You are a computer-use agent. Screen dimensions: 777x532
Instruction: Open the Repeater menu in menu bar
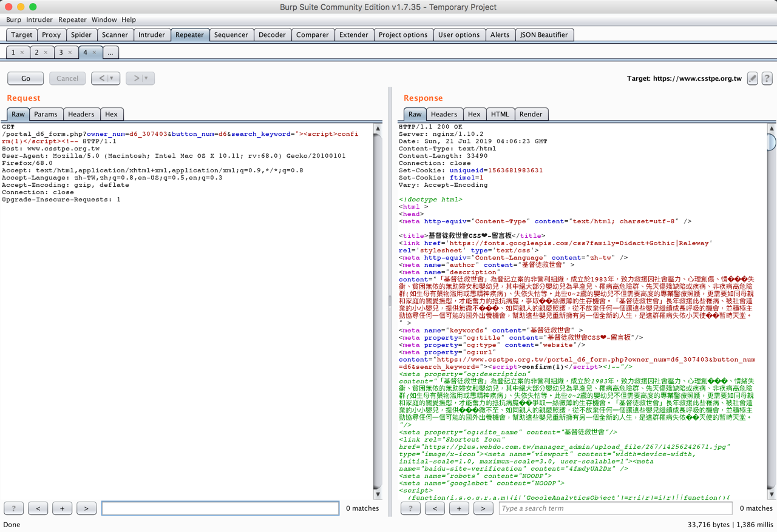click(x=72, y=19)
